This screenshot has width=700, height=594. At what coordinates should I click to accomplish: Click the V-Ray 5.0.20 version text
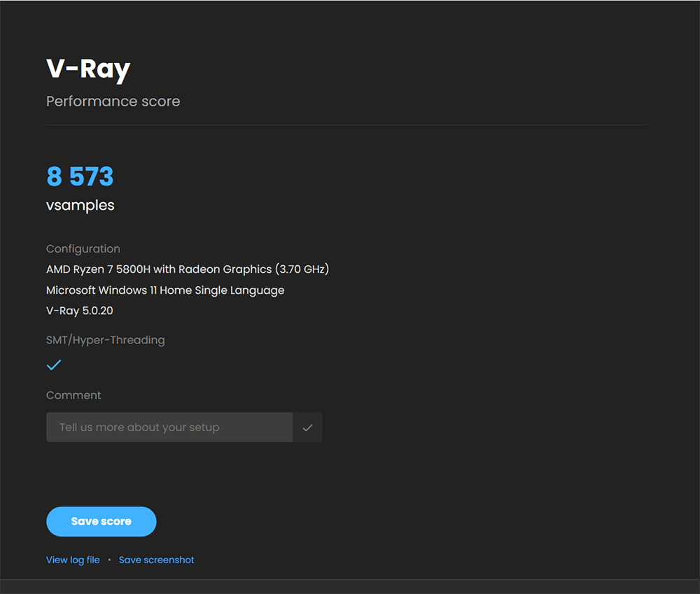(x=80, y=311)
